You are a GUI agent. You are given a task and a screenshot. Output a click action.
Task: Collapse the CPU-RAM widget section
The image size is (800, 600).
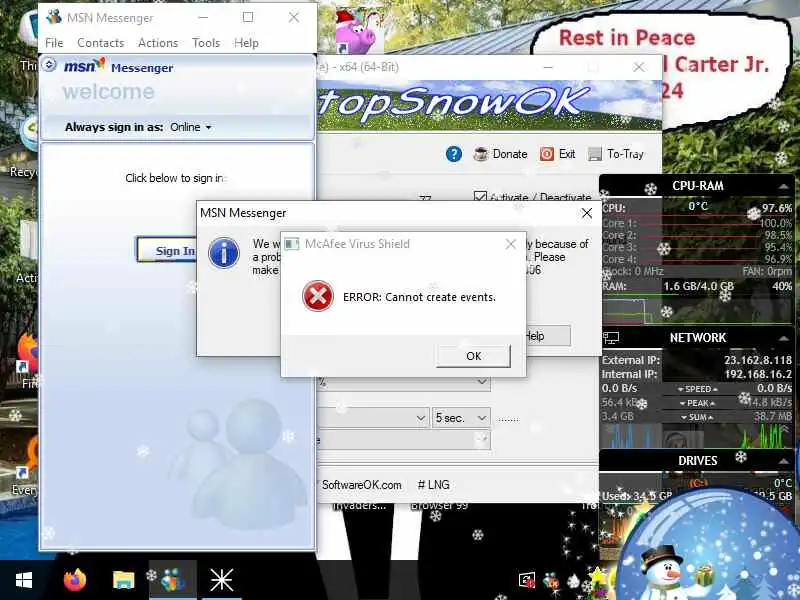coord(783,187)
